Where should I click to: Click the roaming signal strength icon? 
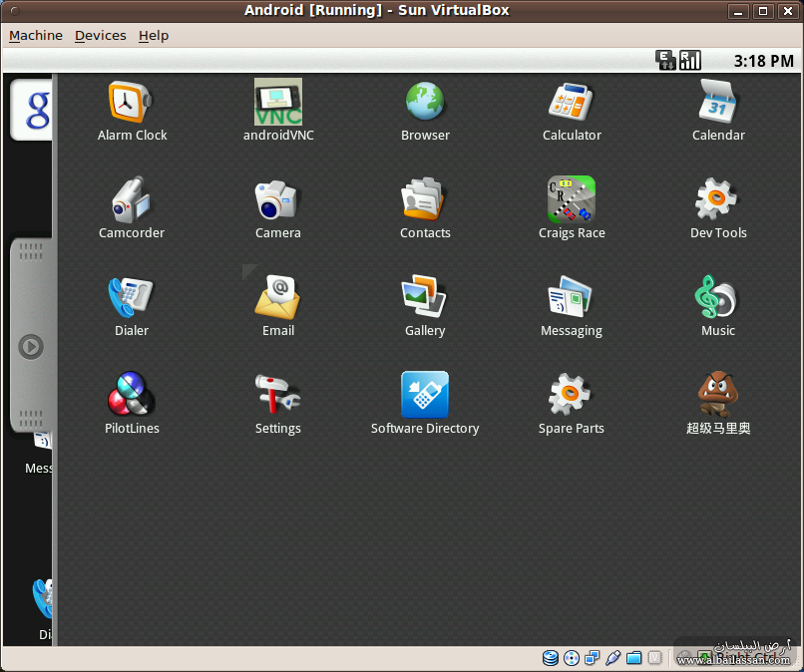coord(689,60)
